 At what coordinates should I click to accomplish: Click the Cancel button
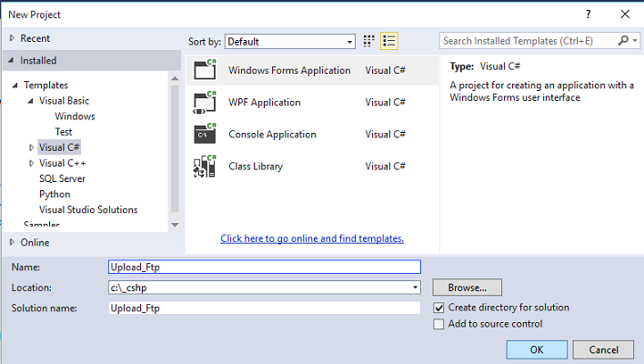click(x=603, y=349)
